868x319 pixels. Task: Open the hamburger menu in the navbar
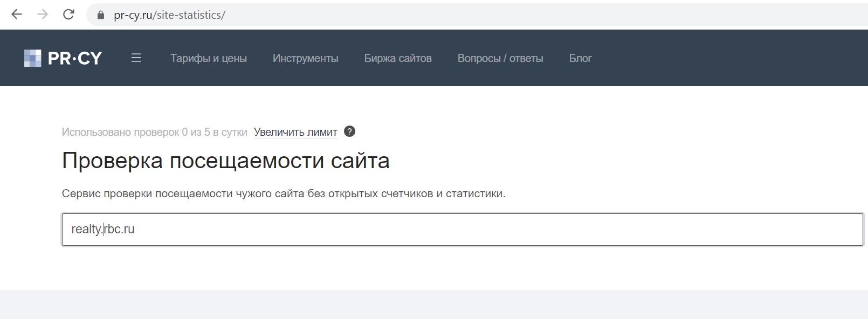click(x=136, y=58)
